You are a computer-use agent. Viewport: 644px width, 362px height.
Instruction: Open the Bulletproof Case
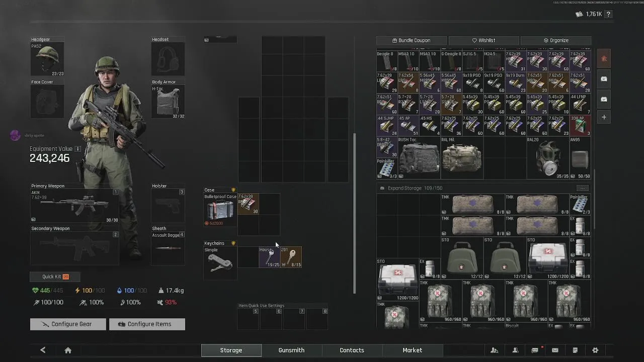220,210
